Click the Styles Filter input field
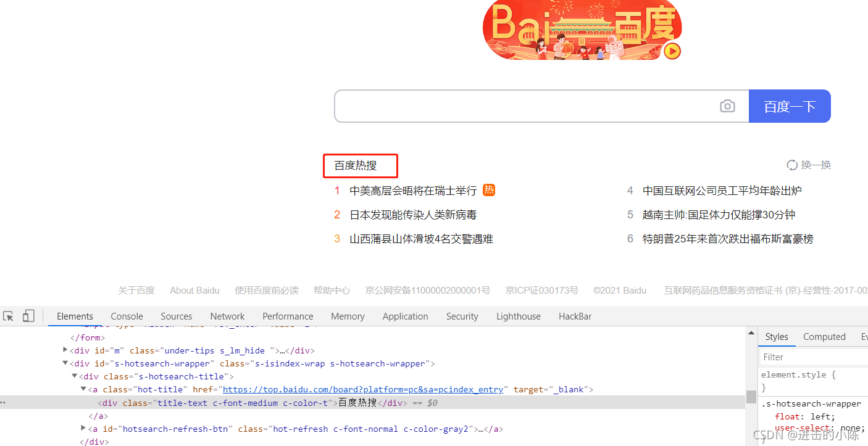This screenshot has height=446, width=868. point(814,357)
